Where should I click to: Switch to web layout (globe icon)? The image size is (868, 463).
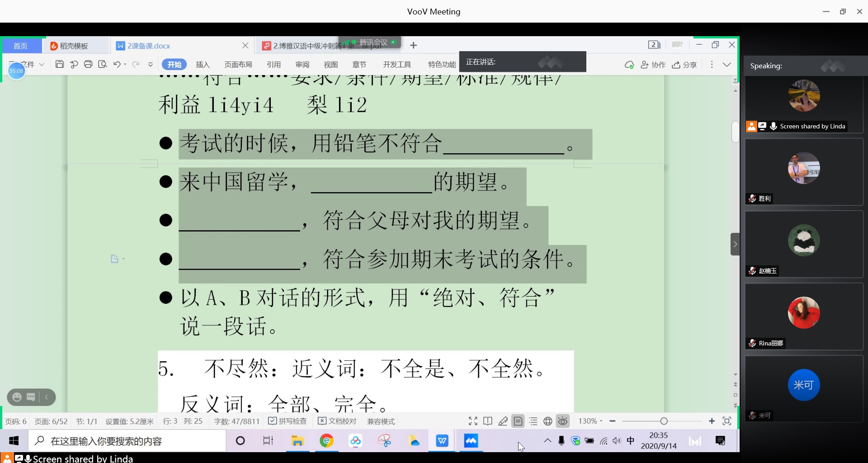pos(547,421)
